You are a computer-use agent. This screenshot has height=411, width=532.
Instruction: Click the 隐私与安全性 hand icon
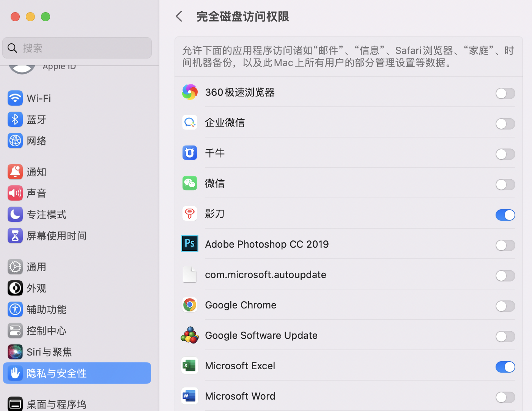pos(15,373)
